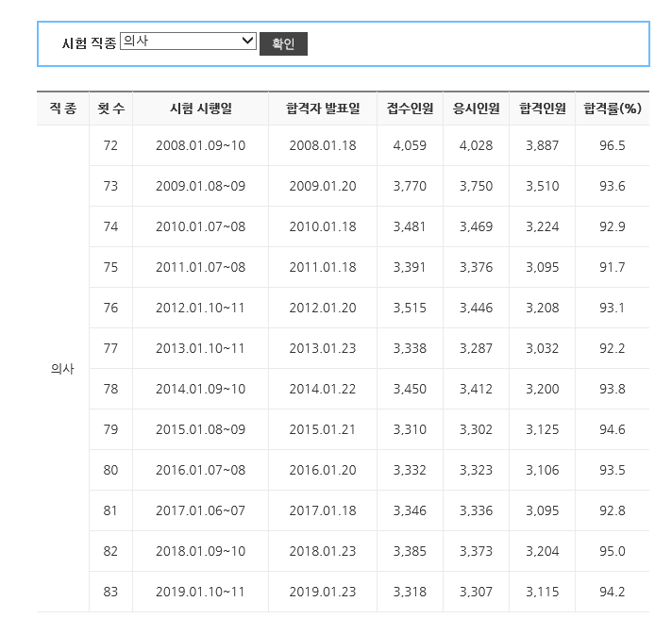The height and width of the screenshot is (635, 672).
Task: Select announcement date 2014.01.22
Action: point(323,389)
